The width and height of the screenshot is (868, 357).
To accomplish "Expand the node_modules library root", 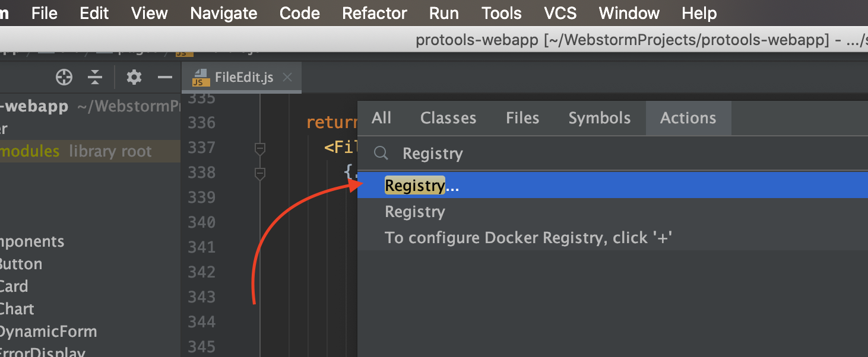I will pos(30,151).
